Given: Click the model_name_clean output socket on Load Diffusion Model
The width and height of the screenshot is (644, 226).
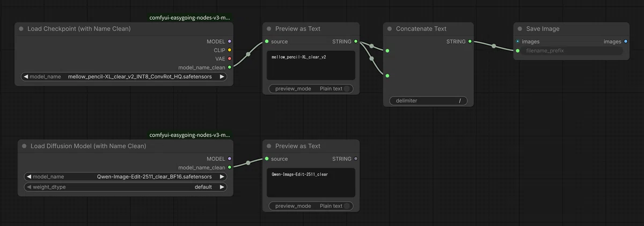Looking at the screenshot, I should [x=230, y=167].
